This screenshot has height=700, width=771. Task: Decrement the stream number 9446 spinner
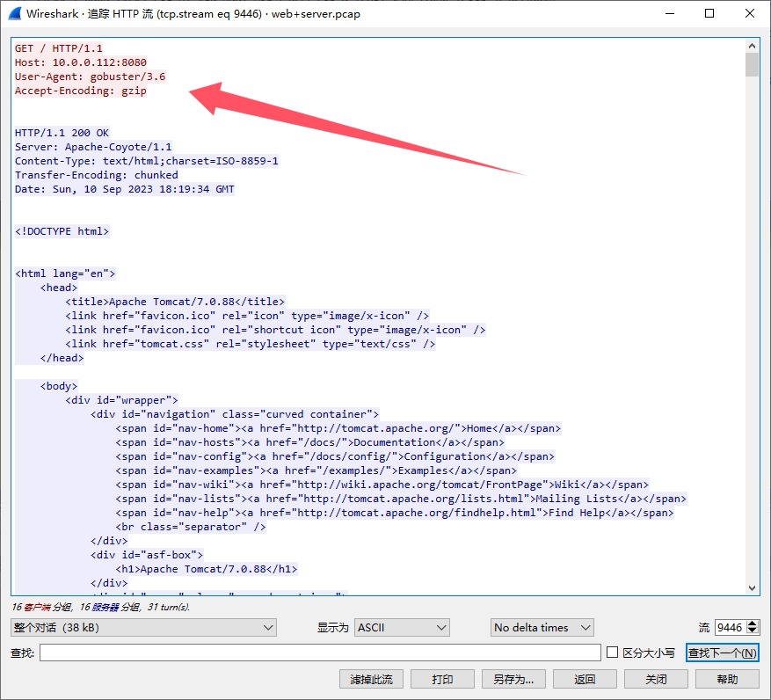coord(751,631)
